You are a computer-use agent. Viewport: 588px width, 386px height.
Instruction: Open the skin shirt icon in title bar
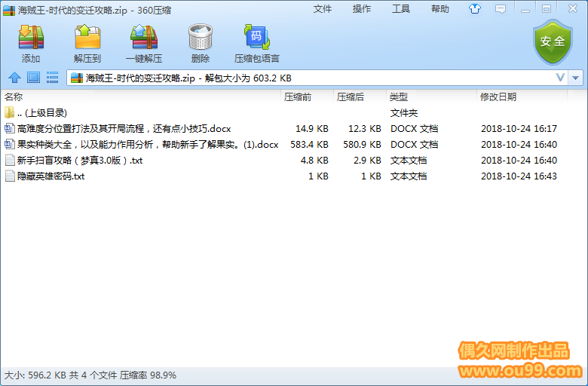click(x=474, y=9)
